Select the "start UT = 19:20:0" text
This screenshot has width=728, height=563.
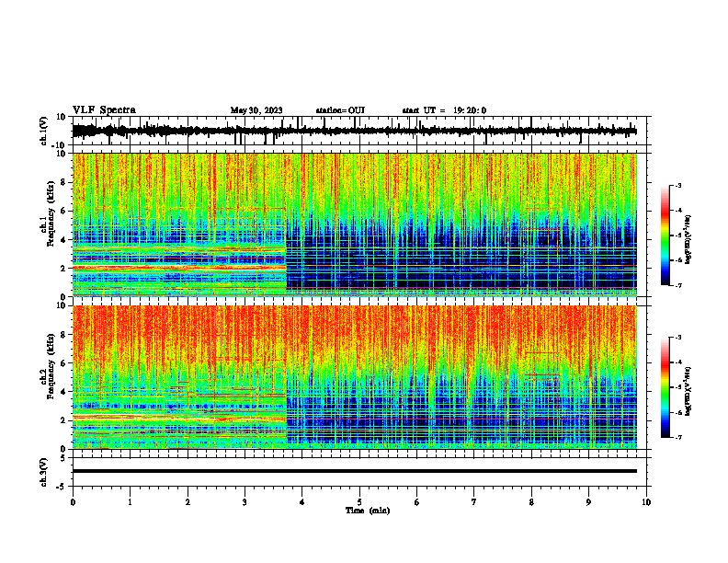444,110
